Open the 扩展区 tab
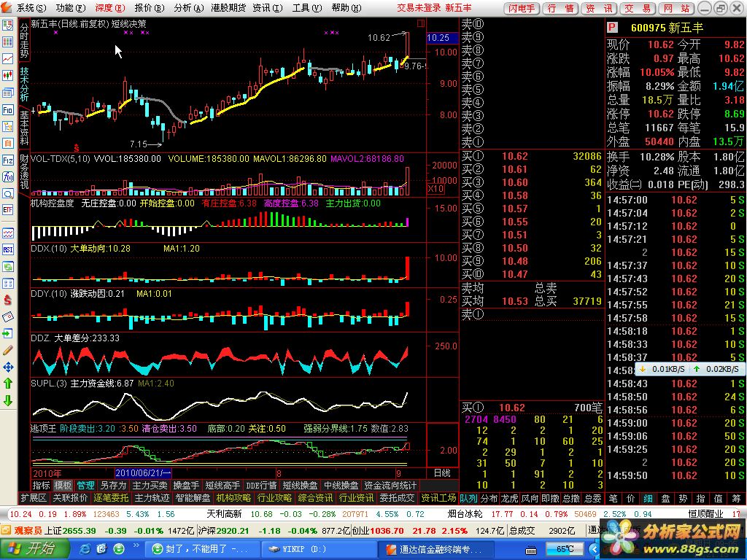The image size is (747, 560). [x=34, y=498]
